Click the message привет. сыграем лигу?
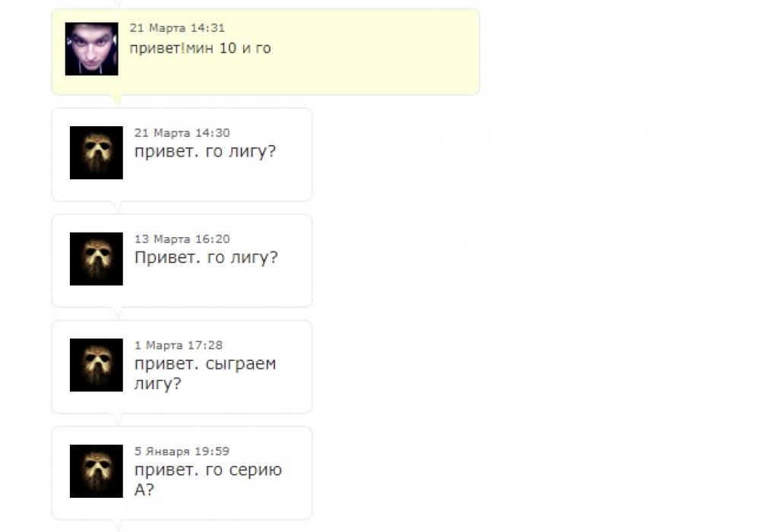The height and width of the screenshot is (532, 760). 205,373
